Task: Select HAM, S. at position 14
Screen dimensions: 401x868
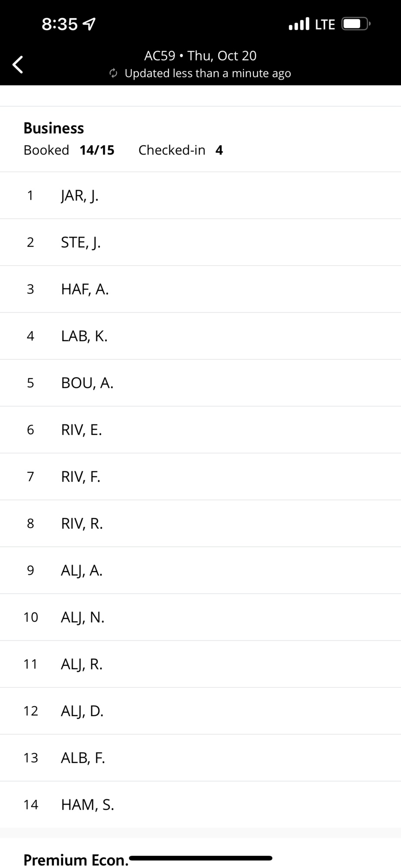Action: (x=200, y=805)
